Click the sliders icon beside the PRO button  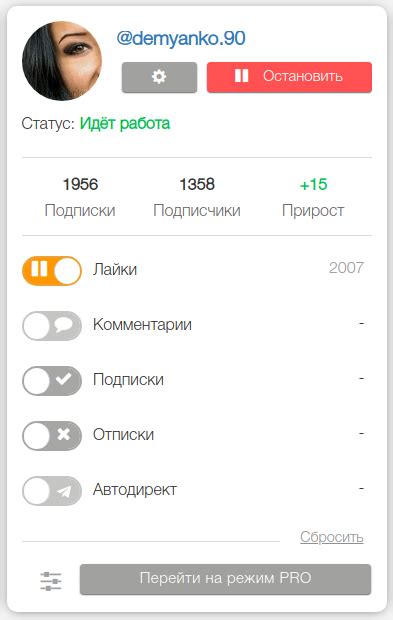pyautogui.click(x=51, y=581)
